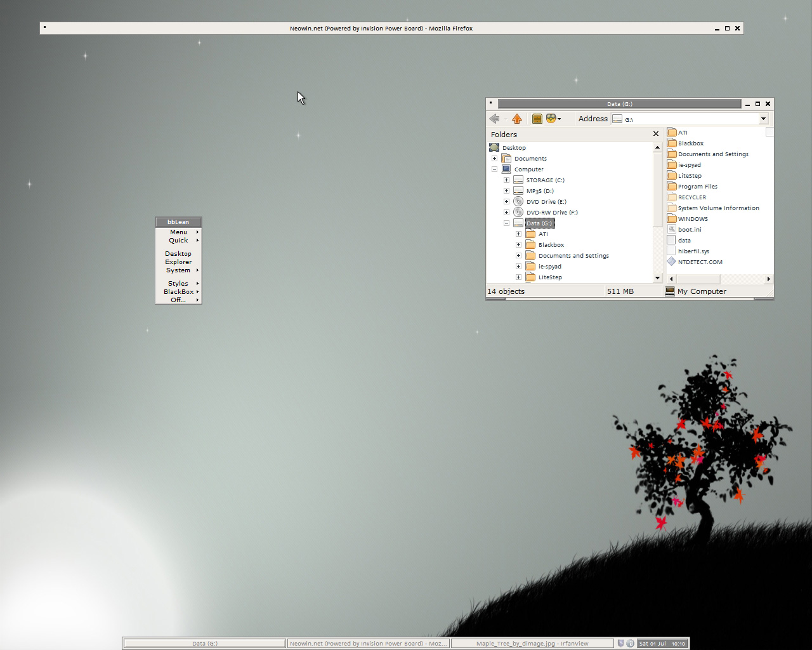812x650 pixels.
Task: Open the Views smiley icon dropdown
Action: (x=553, y=119)
